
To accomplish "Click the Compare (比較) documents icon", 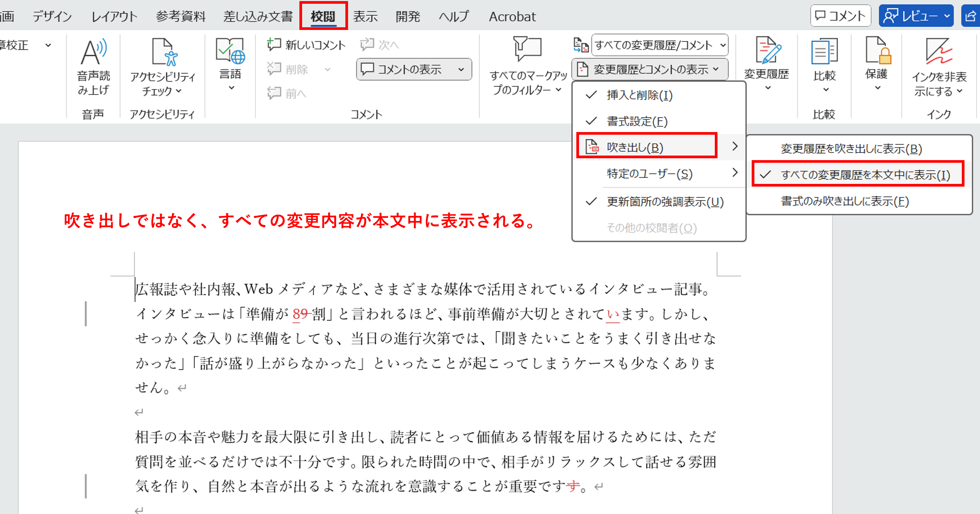I will pyautogui.click(x=824, y=51).
